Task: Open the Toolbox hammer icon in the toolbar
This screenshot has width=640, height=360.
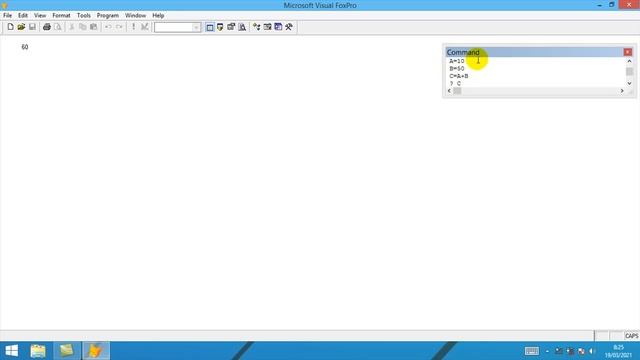Action: (x=289, y=27)
